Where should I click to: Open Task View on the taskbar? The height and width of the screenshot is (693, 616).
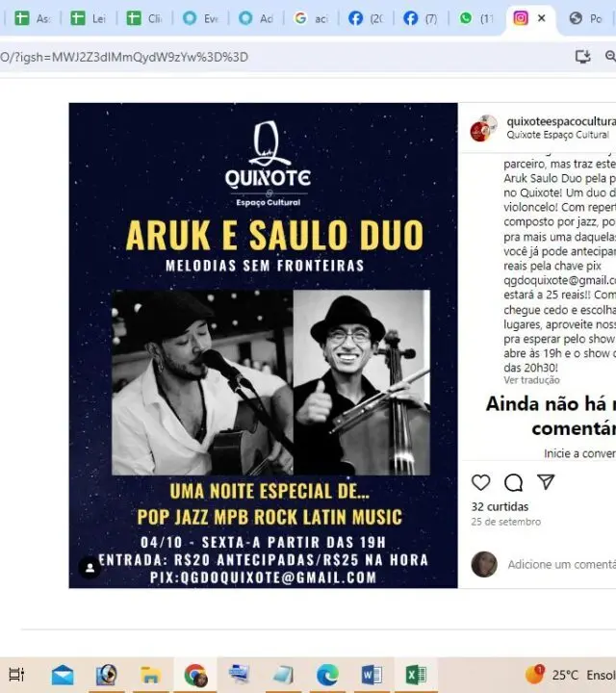pyautogui.click(x=17, y=675)
